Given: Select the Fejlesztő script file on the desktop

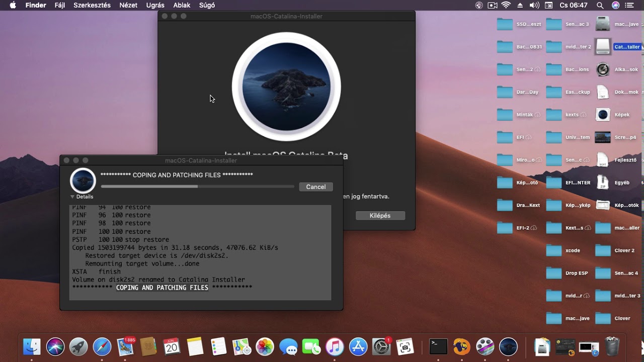Looking at the screenshot, I should pyautogui.click(x=603, y=160).
